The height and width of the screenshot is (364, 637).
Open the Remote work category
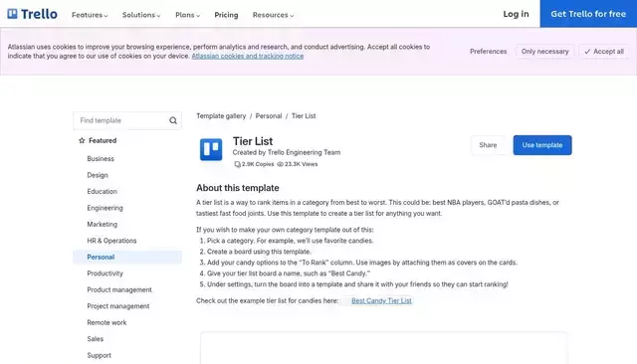[x=106, y=322]
